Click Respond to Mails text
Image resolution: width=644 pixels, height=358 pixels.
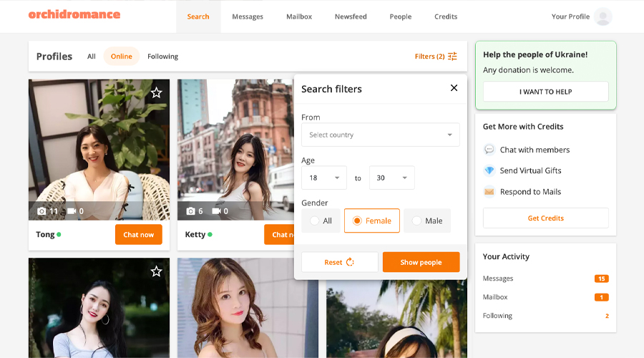point(530,192)
